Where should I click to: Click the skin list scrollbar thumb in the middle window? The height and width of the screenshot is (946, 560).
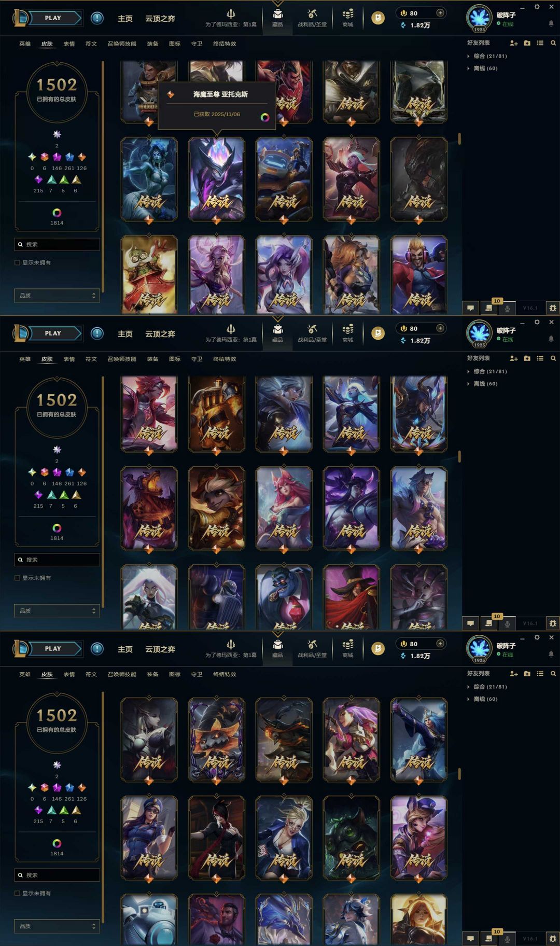(x=459, y=456)
